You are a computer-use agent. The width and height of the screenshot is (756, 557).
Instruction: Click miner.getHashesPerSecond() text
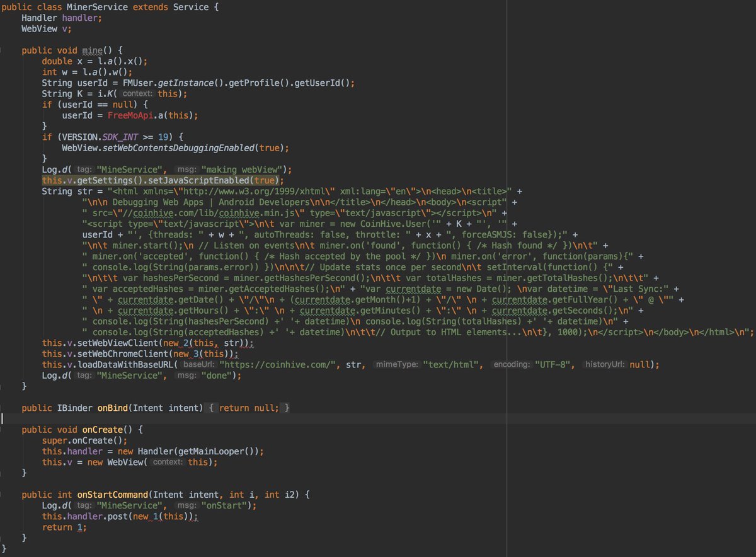300,278
